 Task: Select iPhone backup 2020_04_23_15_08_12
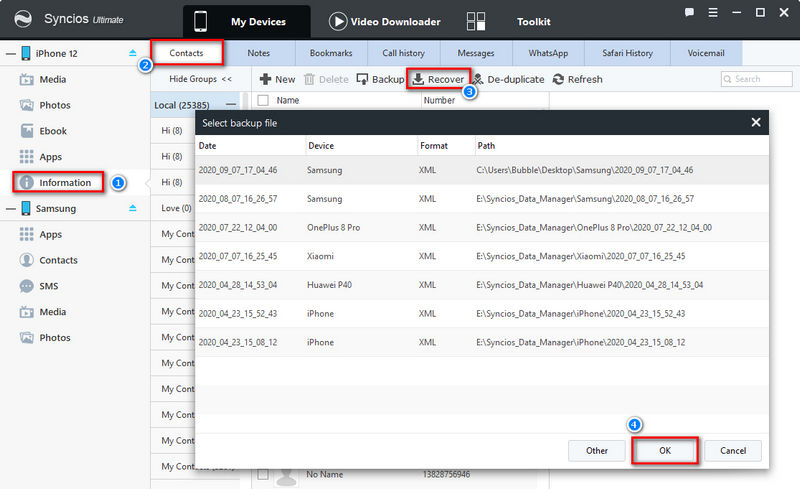pyautogui.click(x=482, y=342)
